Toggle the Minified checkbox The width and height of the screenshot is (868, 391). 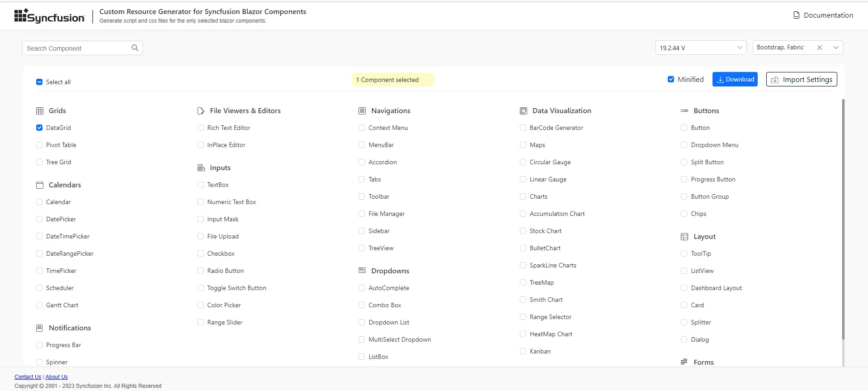[x=671, y=80]
